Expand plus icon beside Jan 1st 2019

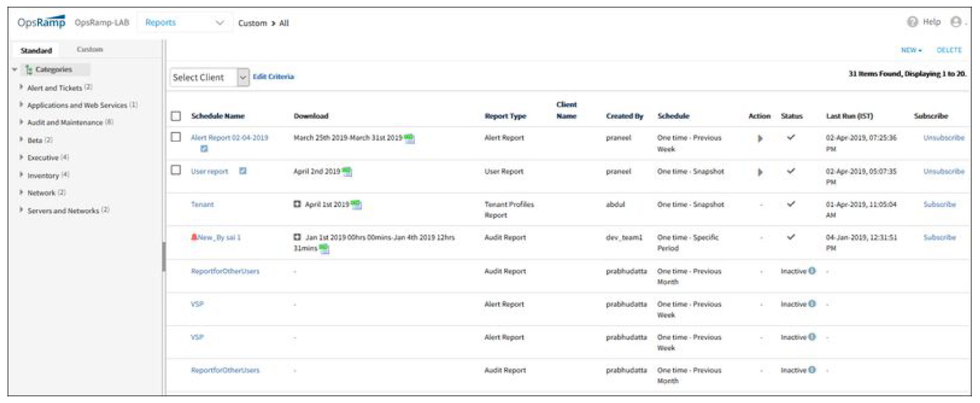pyautogui.click(x=297, y=238)
